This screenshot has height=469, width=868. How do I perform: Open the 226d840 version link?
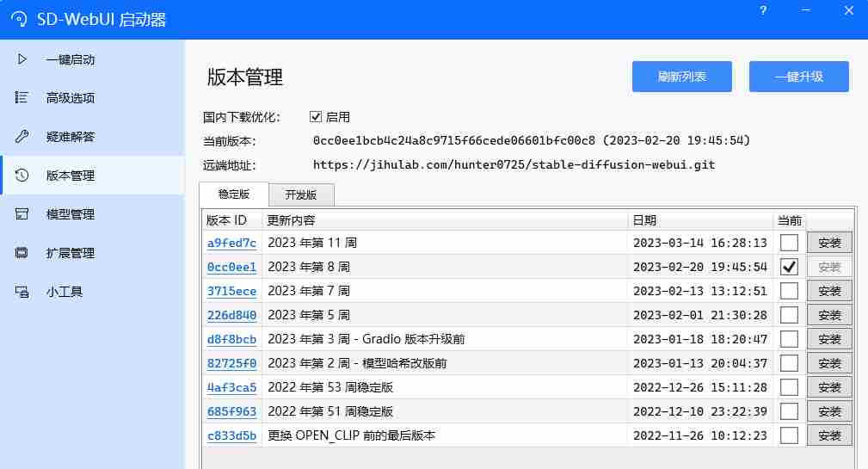coord(231,315)
